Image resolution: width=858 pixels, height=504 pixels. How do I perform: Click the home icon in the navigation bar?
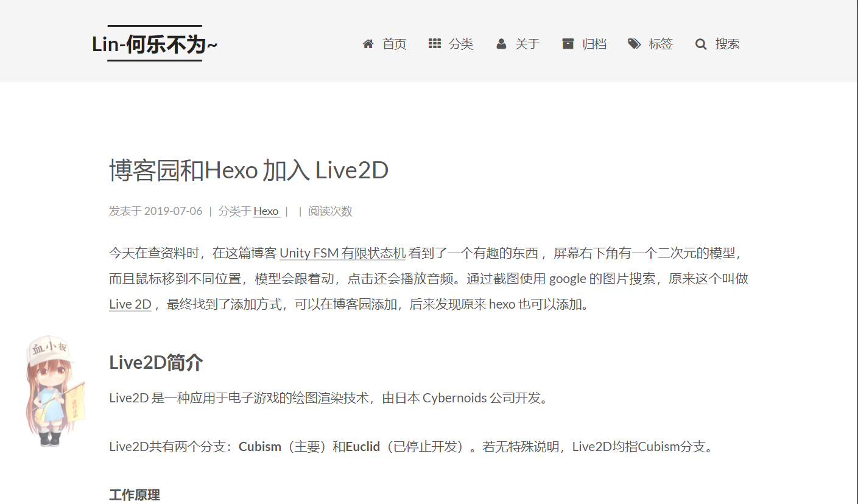point(368,43)
